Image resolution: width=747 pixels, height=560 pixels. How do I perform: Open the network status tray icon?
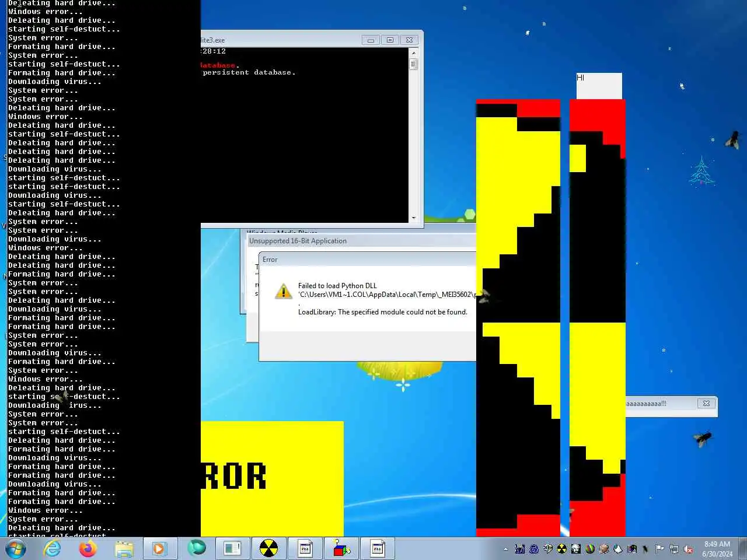pyautogui.click(x=674, y=549)
